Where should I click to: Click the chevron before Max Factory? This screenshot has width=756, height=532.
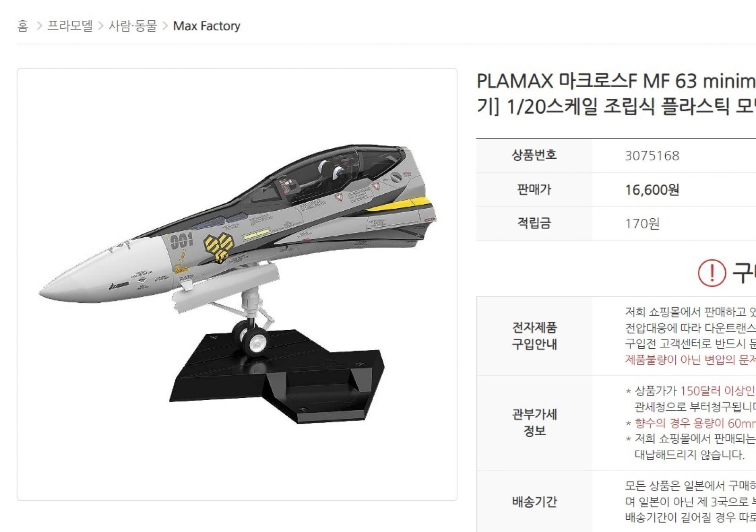(x=165, y=26)
